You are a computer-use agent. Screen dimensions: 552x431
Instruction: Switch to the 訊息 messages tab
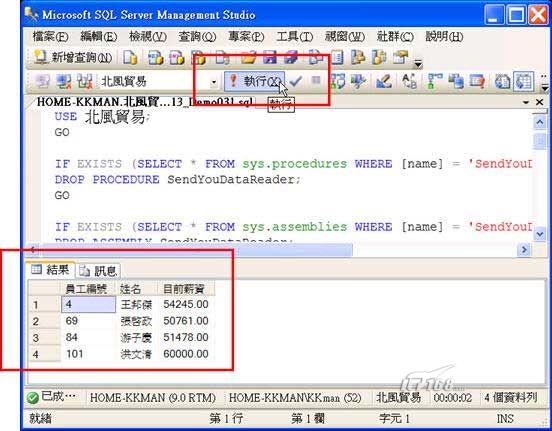tap(98, 270)
